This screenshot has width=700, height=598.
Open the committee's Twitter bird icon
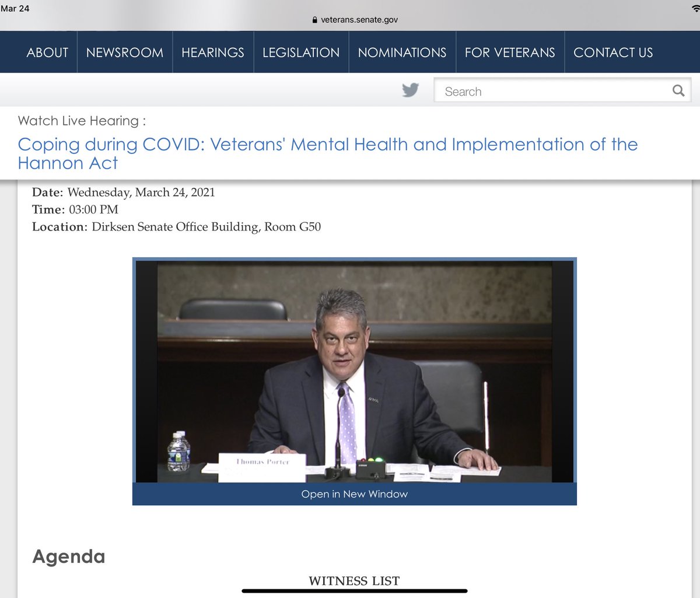click(411, 90)
